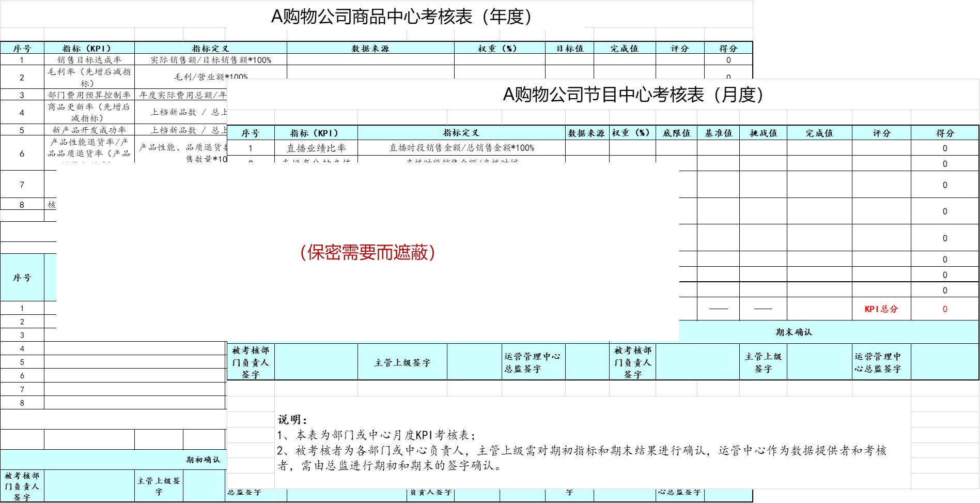This screenshot has height=503, width=980.
Task: Select the 基准值 column header
Action: [719, 132]
